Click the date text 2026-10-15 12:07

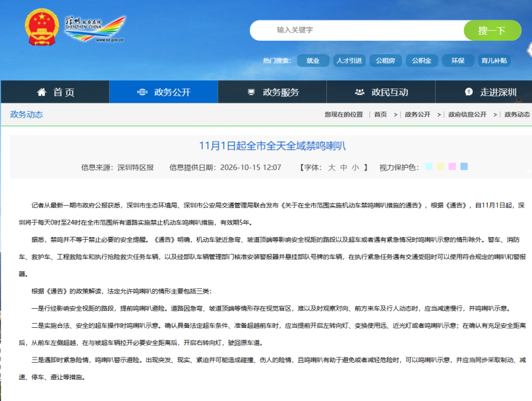251,168
